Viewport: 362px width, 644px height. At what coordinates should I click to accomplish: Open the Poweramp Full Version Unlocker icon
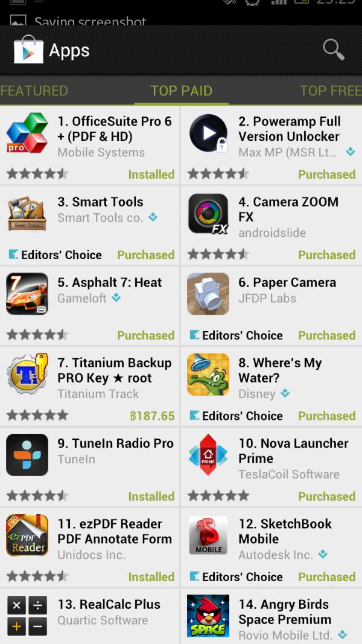click(208, 133)
